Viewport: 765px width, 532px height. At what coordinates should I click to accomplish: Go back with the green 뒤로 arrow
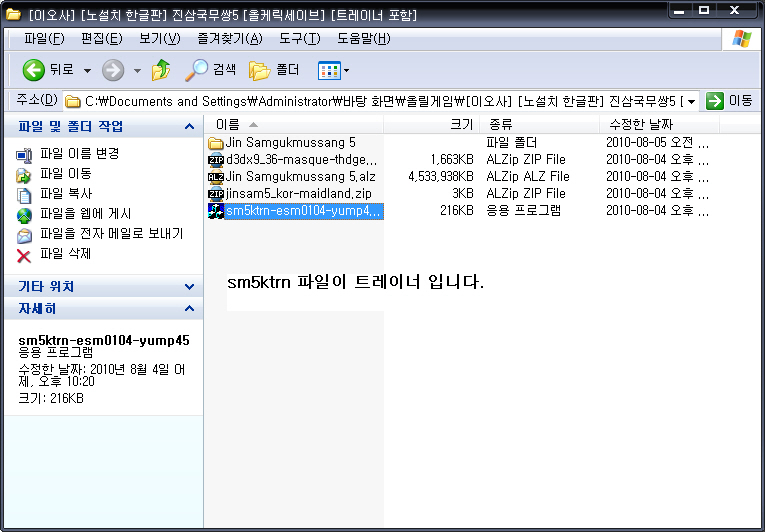point(34,70)
